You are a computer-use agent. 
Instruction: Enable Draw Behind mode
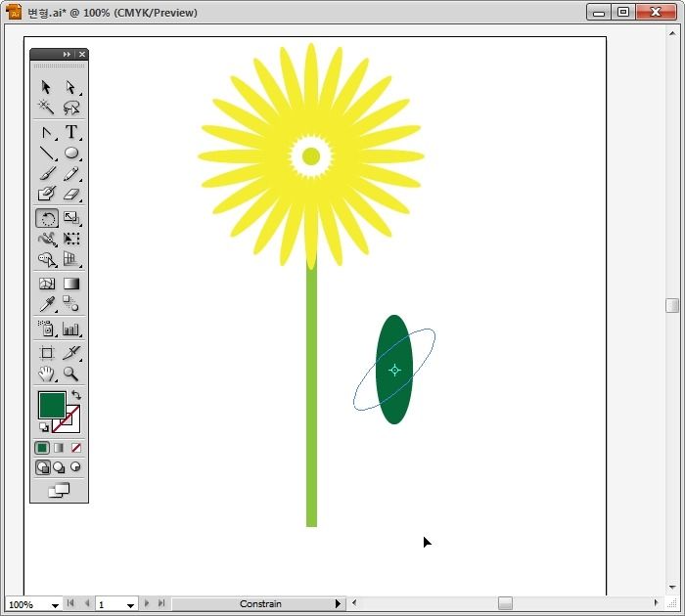[59, 467]
